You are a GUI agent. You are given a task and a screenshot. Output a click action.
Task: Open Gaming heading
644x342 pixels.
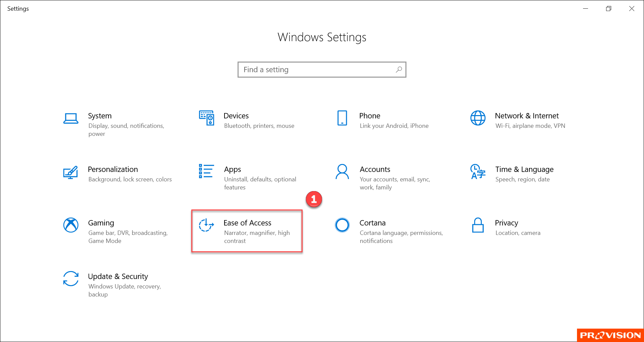coord(101,223)
